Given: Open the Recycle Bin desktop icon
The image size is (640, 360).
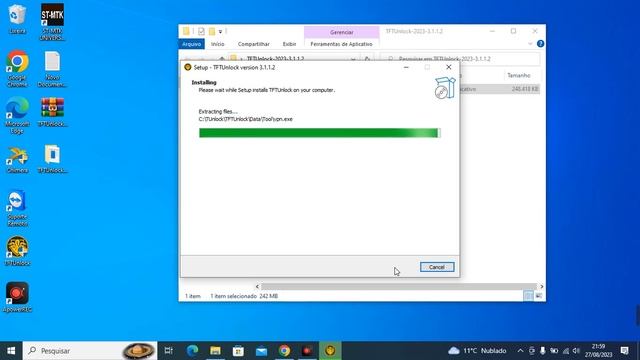Looking at the screenshot, I should point(17,19).
